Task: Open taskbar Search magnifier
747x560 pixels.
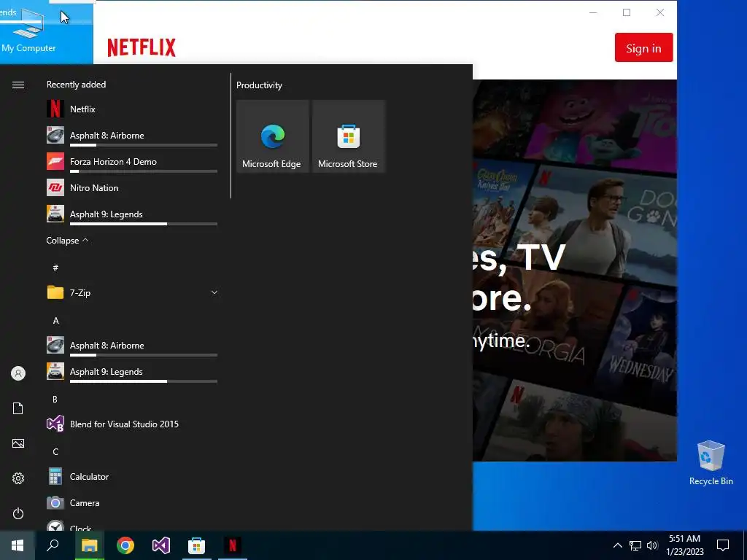Action: coord(53,545)
